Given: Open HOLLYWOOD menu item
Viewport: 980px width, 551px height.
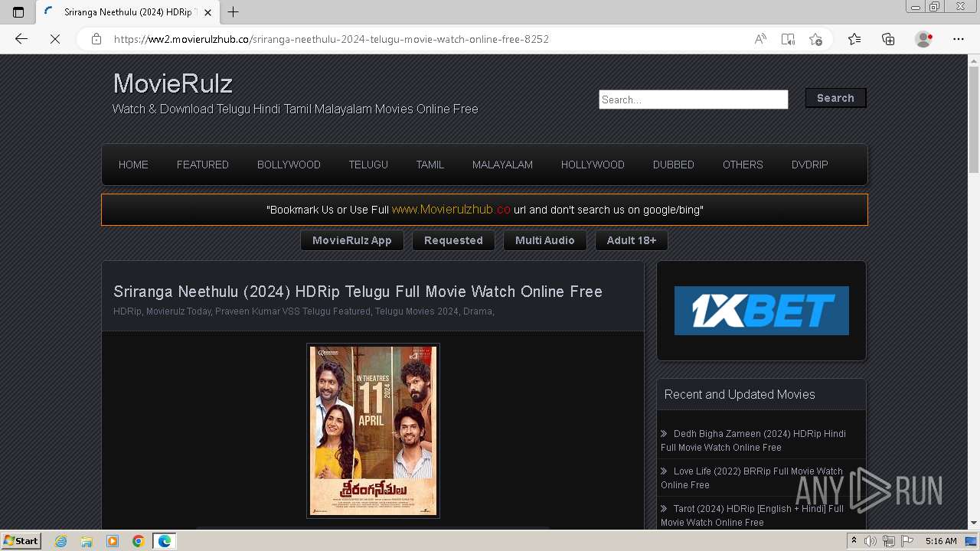Looking at the screenshot, I should (x=593, y=165).
